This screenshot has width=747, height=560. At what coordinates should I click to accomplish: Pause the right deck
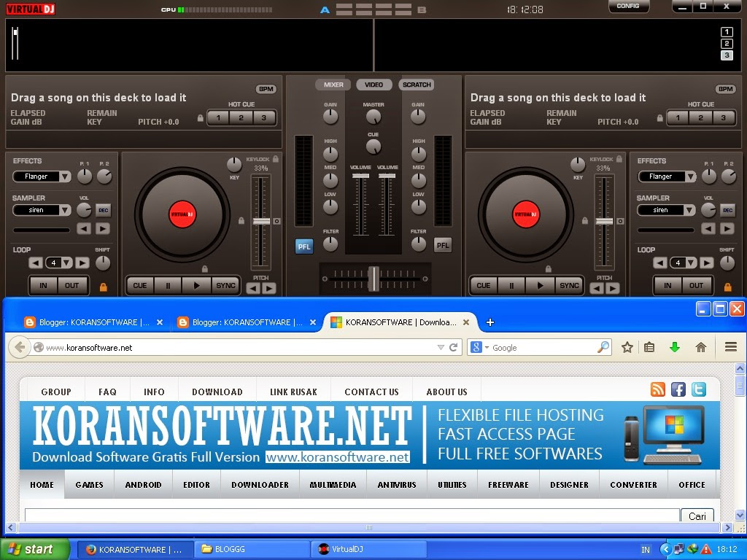click(x=511, y=286)
